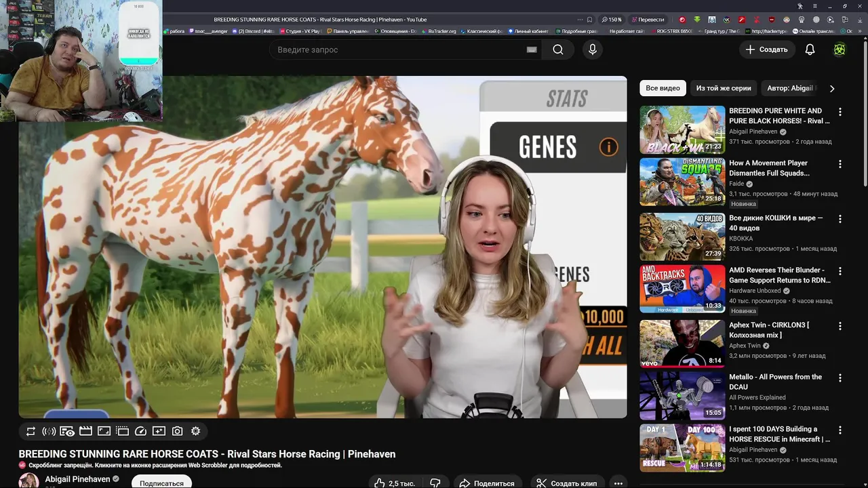Bookmark the page with address bar icon

coord(589,20)
